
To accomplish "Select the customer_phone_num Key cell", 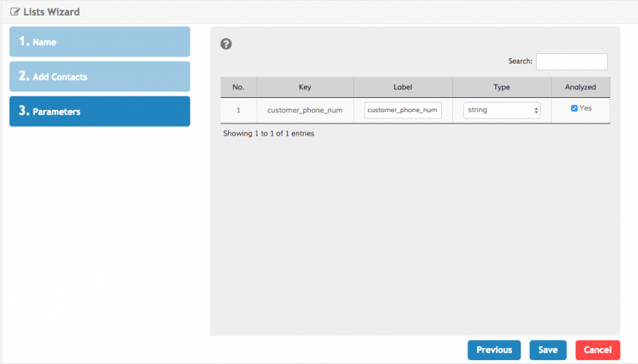I will [x=305, y=110].
